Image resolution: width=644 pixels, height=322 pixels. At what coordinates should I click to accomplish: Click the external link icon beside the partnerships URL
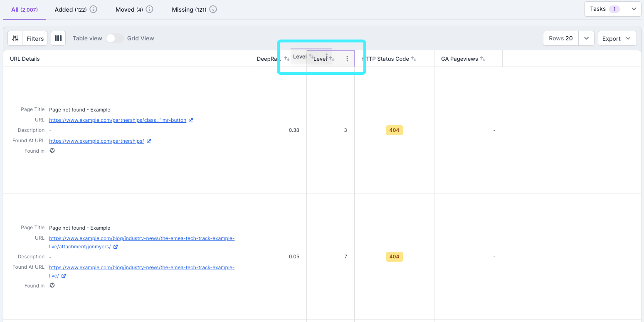pyautogui.click(x=191, y=120)
